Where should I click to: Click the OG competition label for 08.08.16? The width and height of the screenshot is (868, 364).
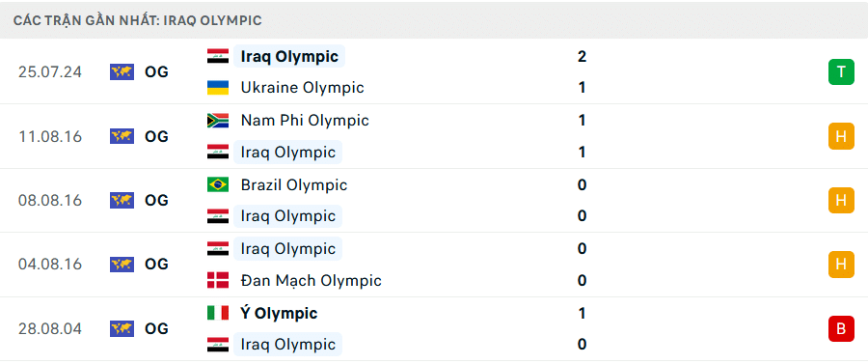coord(156,200)
